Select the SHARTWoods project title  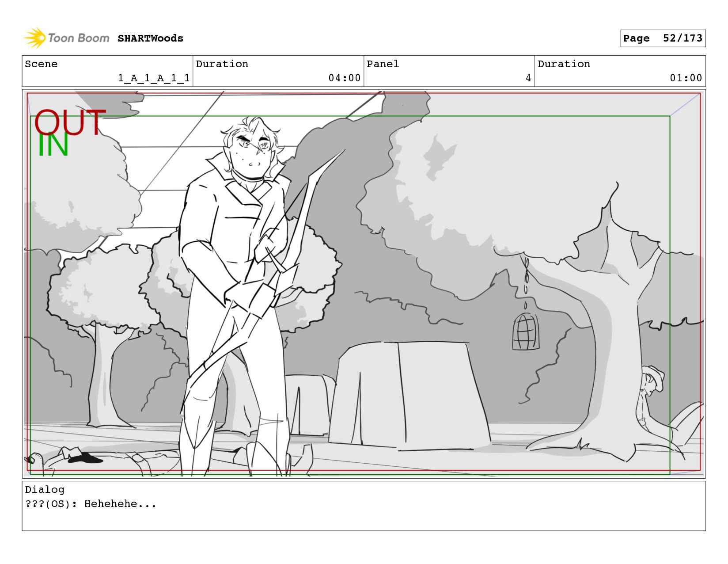coord(150,38)
